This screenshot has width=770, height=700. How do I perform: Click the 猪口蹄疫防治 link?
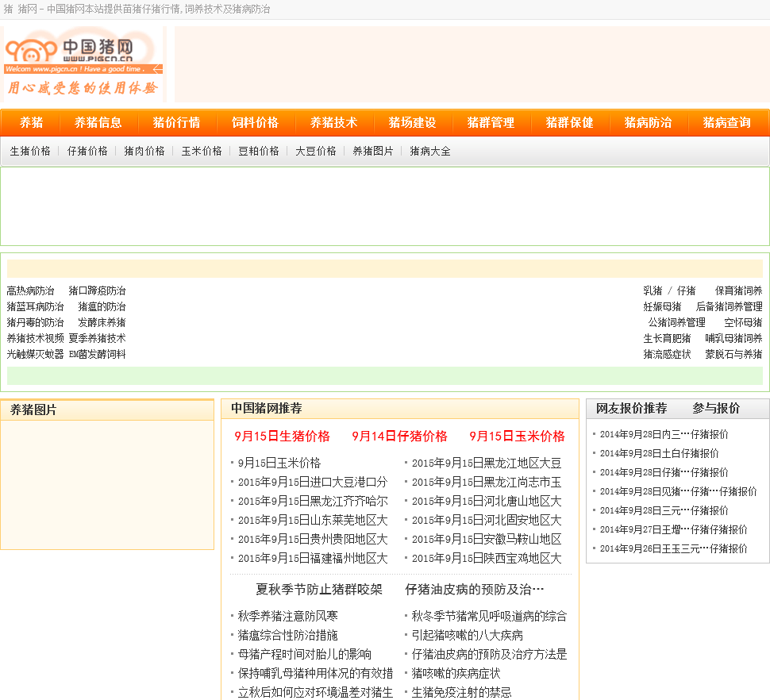[97, 291]
